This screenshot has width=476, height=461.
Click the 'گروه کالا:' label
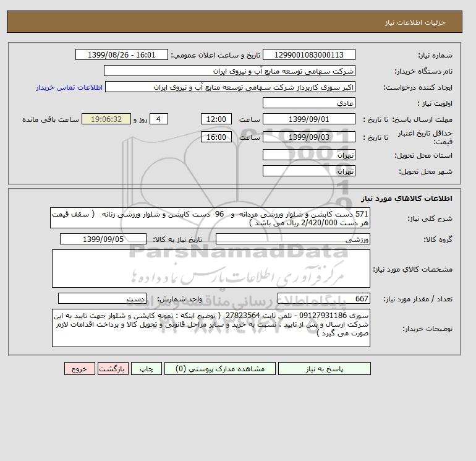click(x=438, y=239)
